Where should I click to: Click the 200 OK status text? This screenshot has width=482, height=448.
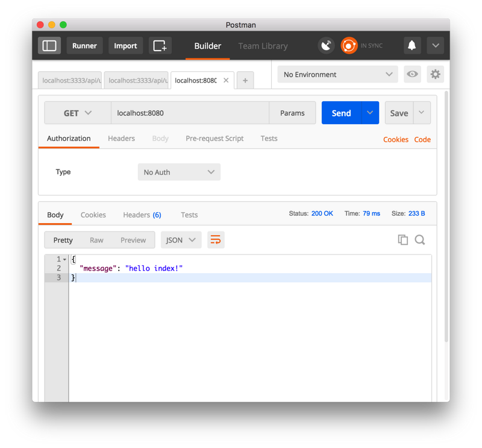(322, 213)
